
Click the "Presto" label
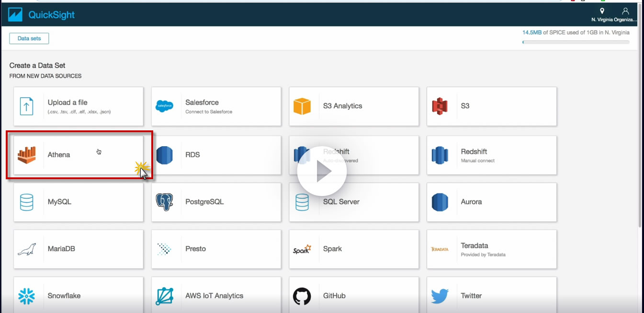(196, 249)
